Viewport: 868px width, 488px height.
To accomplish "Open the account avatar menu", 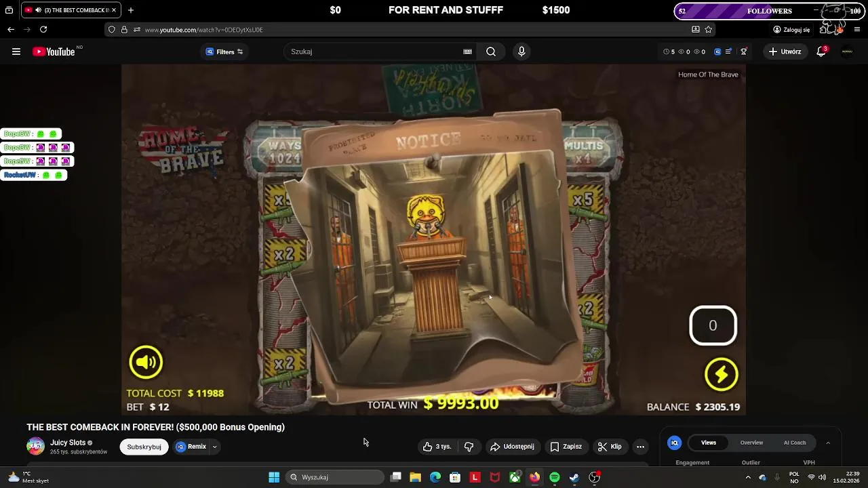I will tap(847, 52).
